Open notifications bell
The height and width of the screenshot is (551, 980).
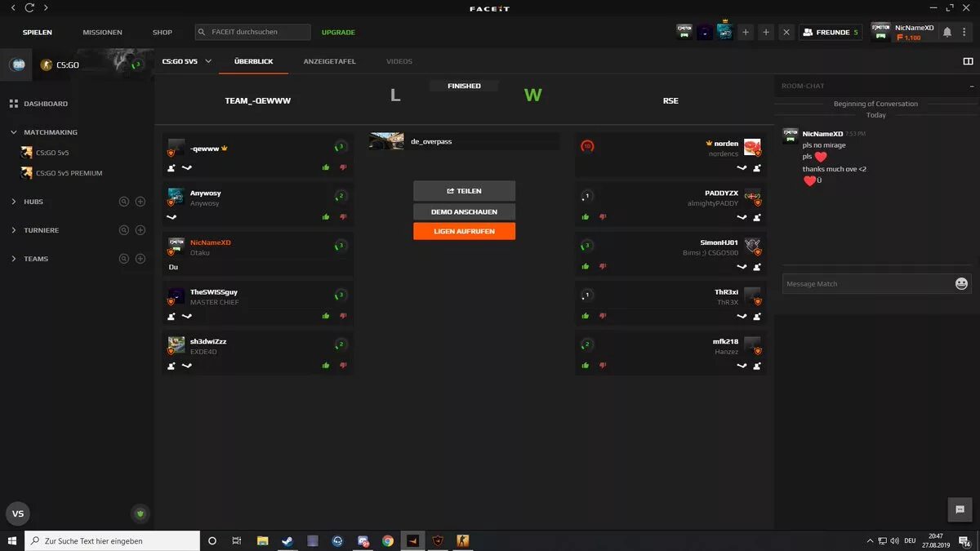click(947, 32)
